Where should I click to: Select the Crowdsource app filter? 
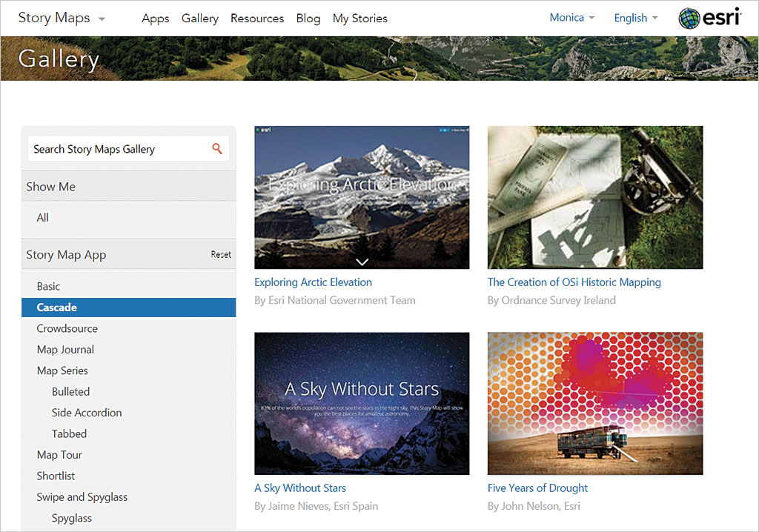pyautogui.click(x=67, y=328)
